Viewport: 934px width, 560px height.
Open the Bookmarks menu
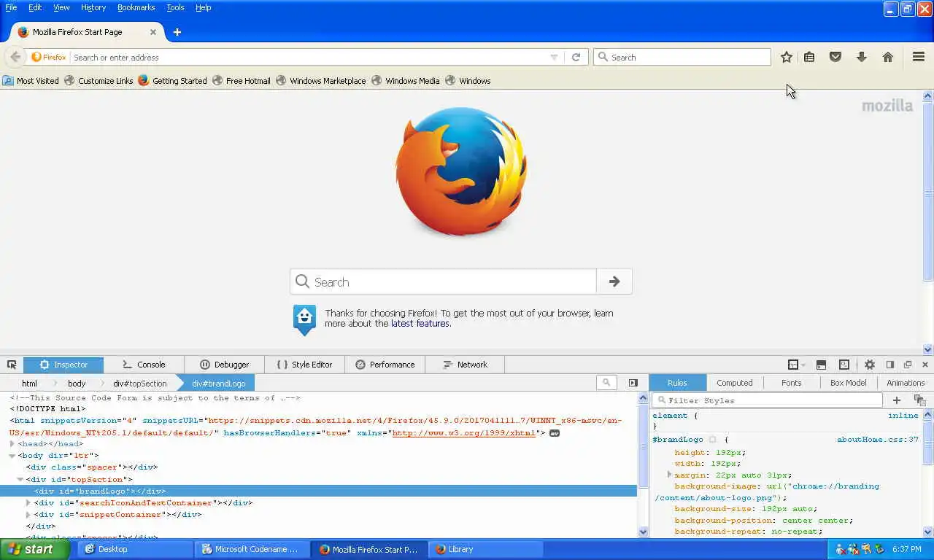coord(136,7)
